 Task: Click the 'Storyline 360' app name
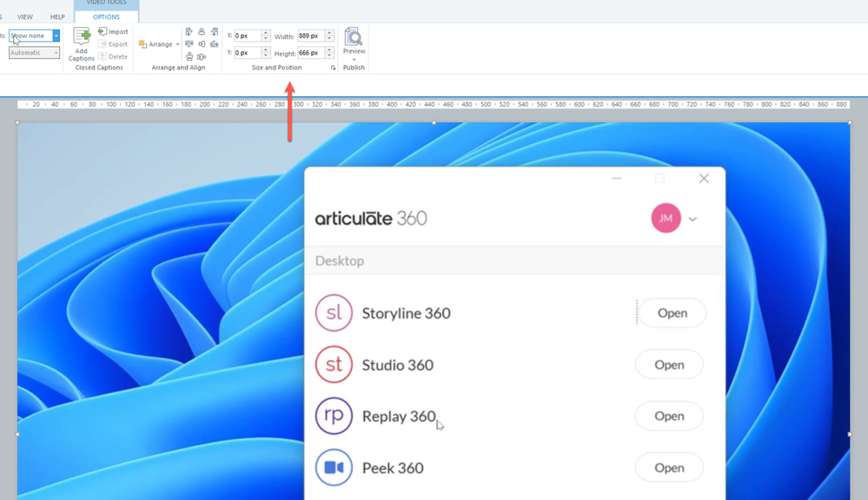407,313
